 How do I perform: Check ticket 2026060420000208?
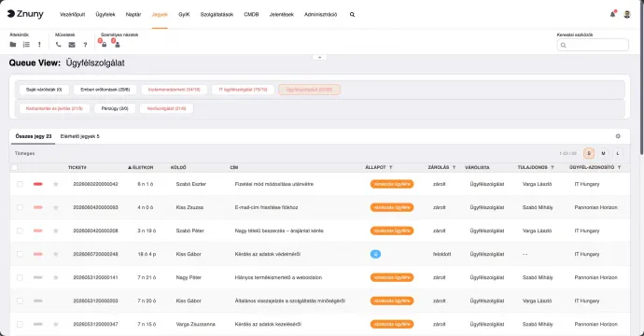click(20, 231)
